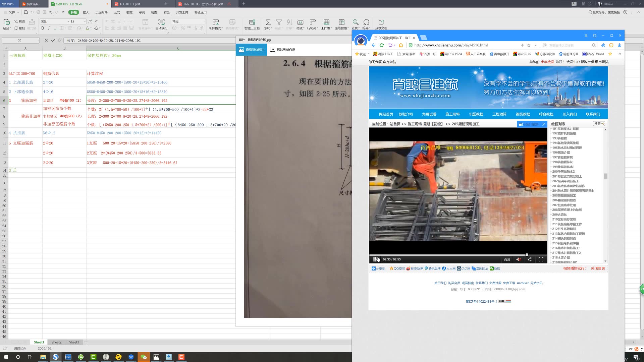This screenshot has height=362, width=644.
Task: Expand the font size dropdown
Action: 85,21
